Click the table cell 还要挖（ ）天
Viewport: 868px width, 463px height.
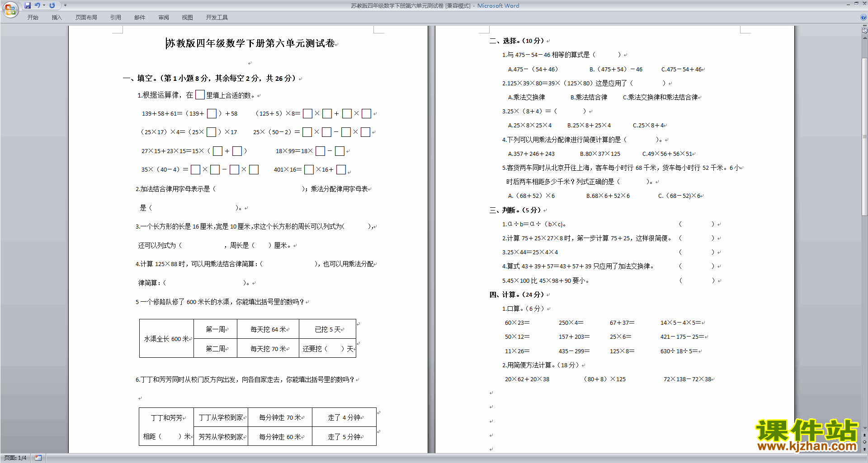pos(328,348)
